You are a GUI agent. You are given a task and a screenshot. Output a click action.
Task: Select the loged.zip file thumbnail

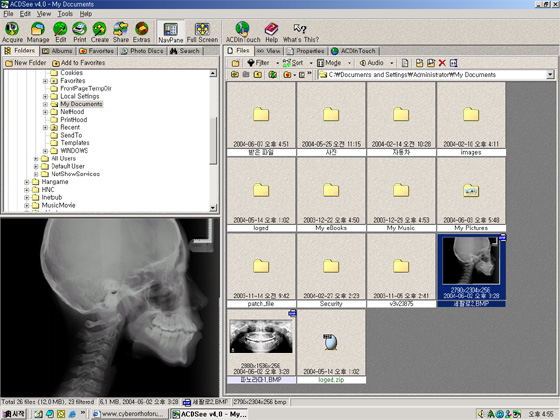pyautogui.click(x=331, y=346)
